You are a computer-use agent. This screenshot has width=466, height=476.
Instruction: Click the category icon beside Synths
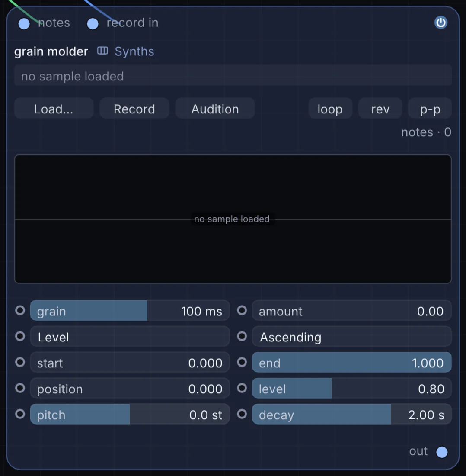coord(102,51)
